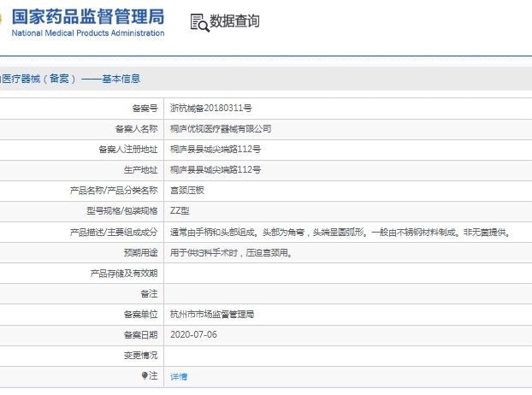
Task: Click the 变更情况 label
Action: pos(141,356)
